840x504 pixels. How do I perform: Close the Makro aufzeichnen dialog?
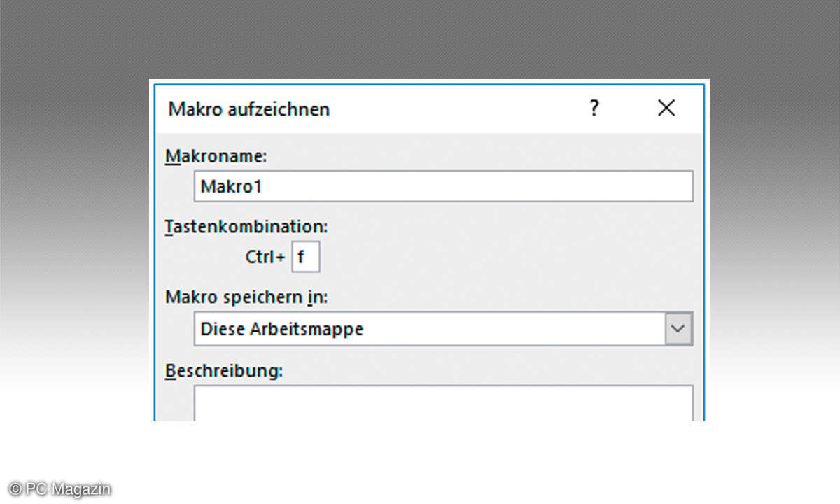pyautogui.click(x=666, y=108)
